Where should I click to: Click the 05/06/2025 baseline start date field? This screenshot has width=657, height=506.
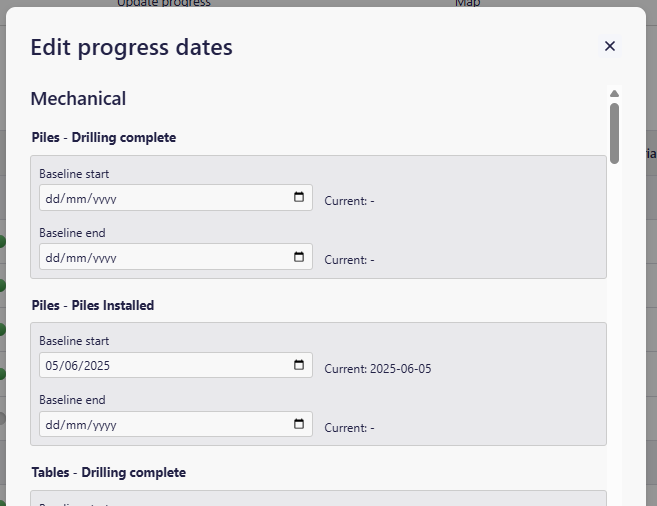160,365
